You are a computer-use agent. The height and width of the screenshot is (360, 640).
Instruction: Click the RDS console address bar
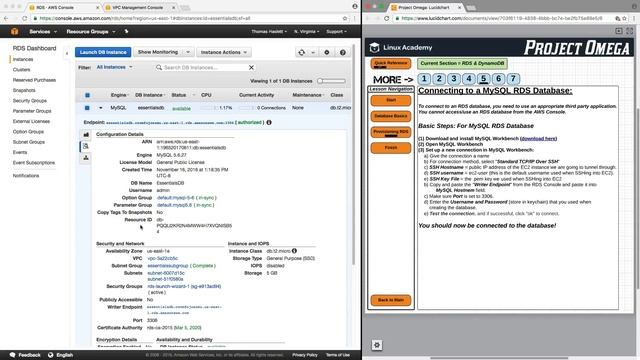(186, 18)
